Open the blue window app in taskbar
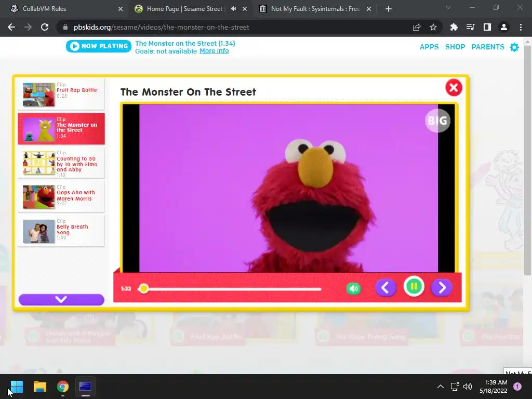Image resolution: width=532 pixels, height=399 pixels. pyautogui.click(x=86, y=387)
